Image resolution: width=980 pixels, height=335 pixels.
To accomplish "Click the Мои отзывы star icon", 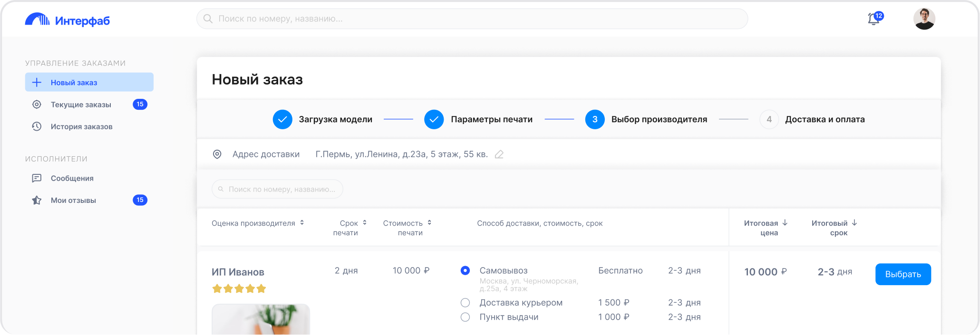I will point(37,200).
